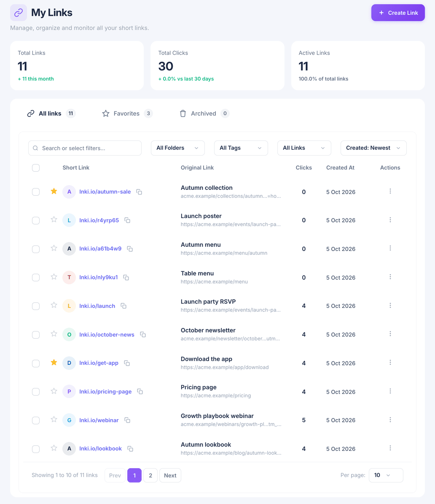The image size is (435, 504).
Task: Copy the lnki.io/october-news short link
Action: pyautogui.click(x=143, y=334)
